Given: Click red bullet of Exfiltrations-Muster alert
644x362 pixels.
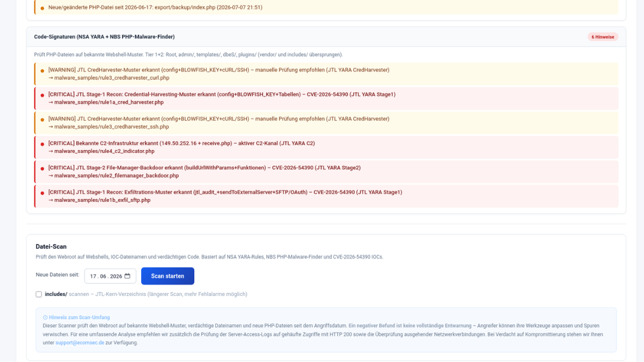Looking at the screenshot, I should tap(42, 193).
